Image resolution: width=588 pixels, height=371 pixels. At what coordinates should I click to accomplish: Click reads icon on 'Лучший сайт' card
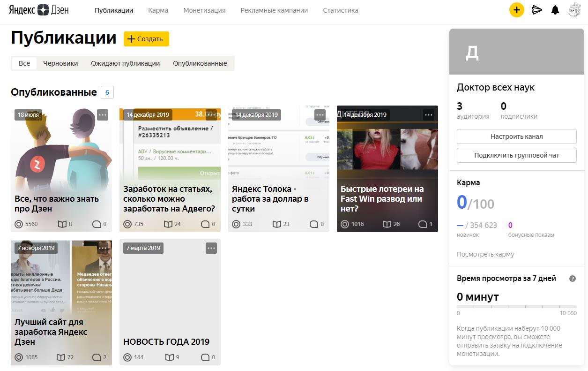pyautogui.click(x=60, y=357)
